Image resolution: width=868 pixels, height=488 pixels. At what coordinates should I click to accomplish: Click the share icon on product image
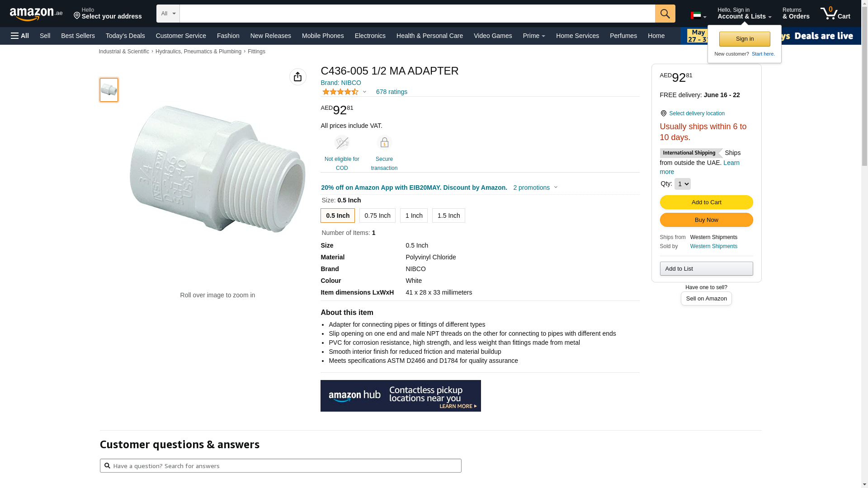click(x=298, y=77)
